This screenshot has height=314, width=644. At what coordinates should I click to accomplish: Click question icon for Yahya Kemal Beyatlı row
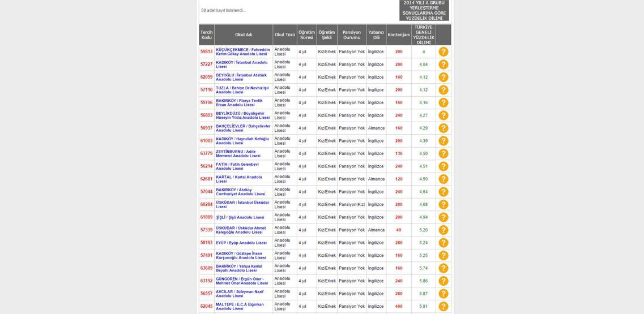443,268
